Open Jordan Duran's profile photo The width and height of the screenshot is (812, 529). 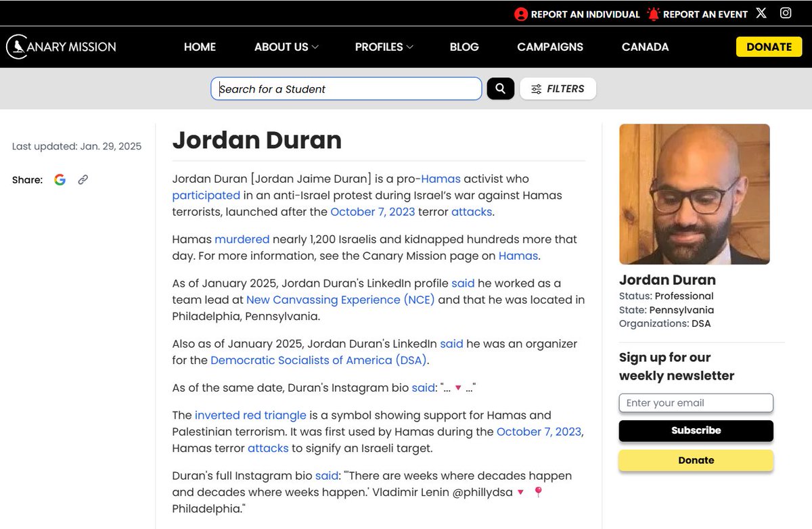pos(694,194)
